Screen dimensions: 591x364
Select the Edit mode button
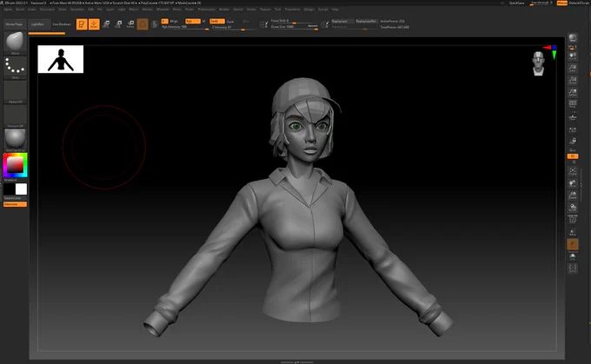tap(82, 24)
